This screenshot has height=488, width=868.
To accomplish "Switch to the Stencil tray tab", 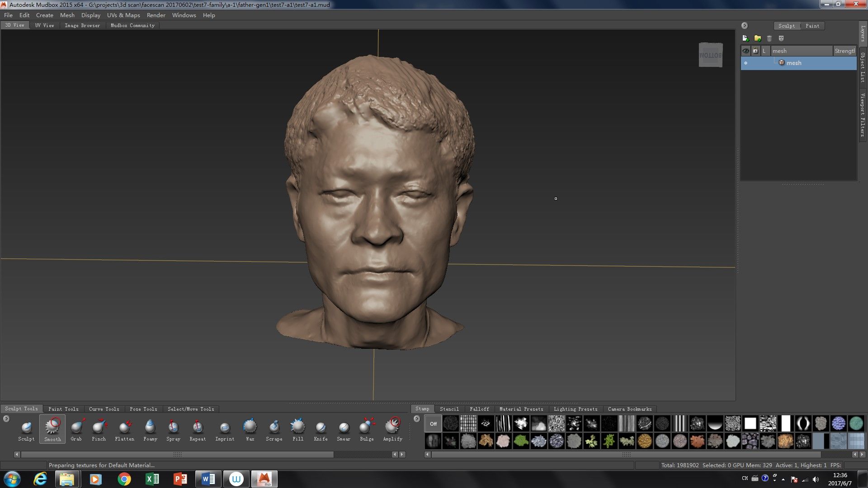I will [449, 409].
